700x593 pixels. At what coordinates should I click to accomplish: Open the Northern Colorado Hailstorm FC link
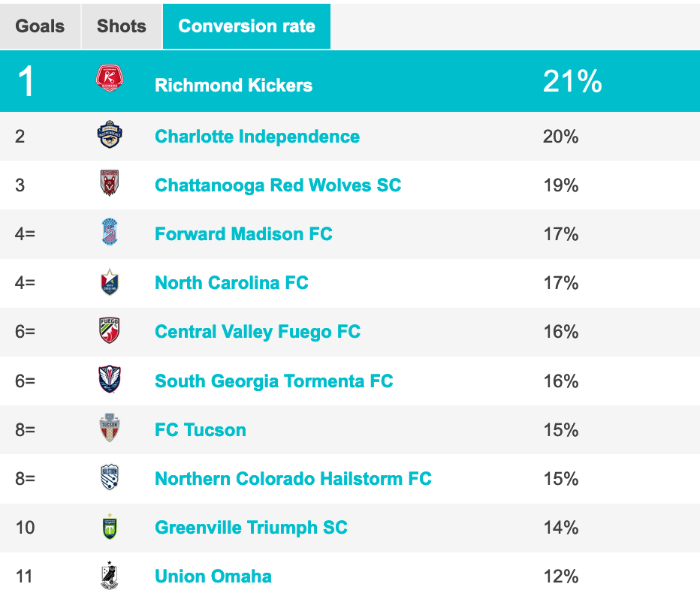point(293,479)
